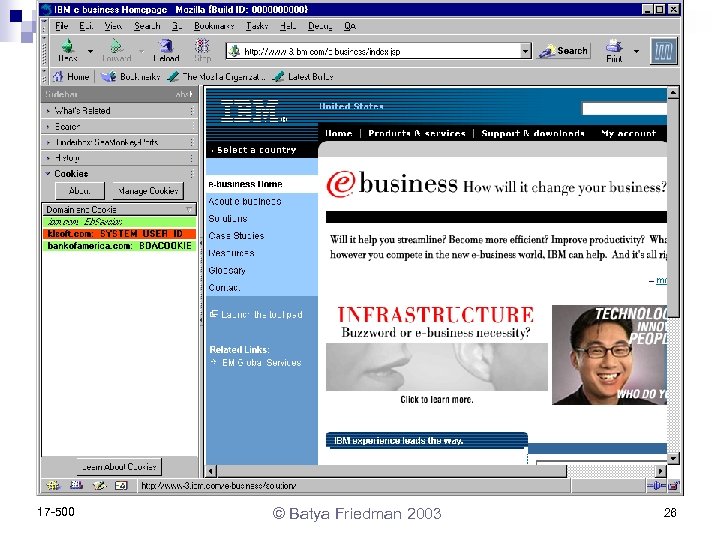Click the Mozilla throbber logo icon
The width and height of the screenshot is (720, 540).
click(x=664, y=51)
